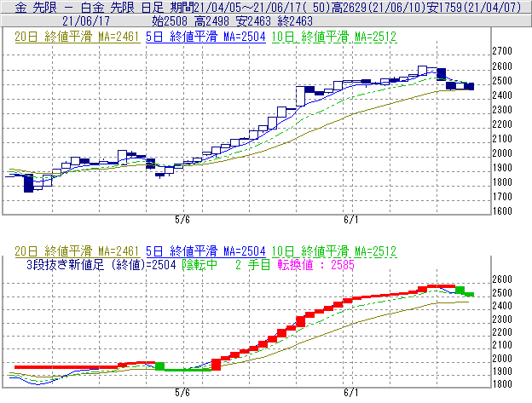
Task: Click the magenta 転換値：2585 text
Action: tap(315, 265)
